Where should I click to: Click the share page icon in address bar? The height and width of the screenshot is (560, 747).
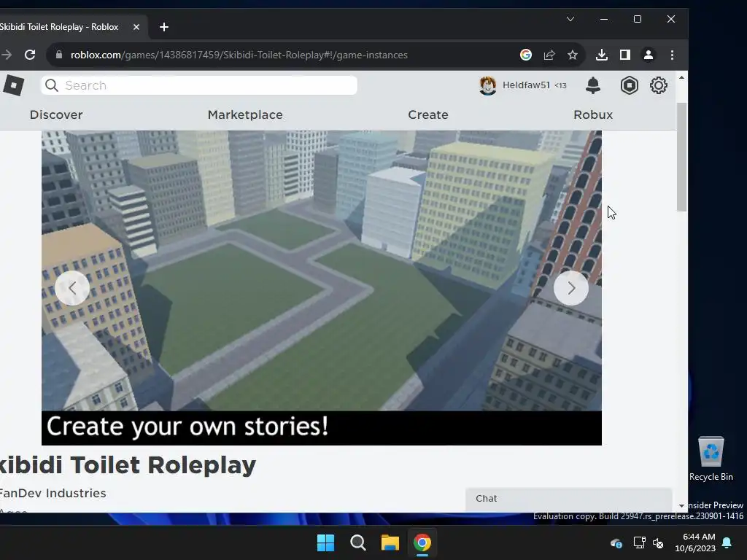click(x=549, y=55)
